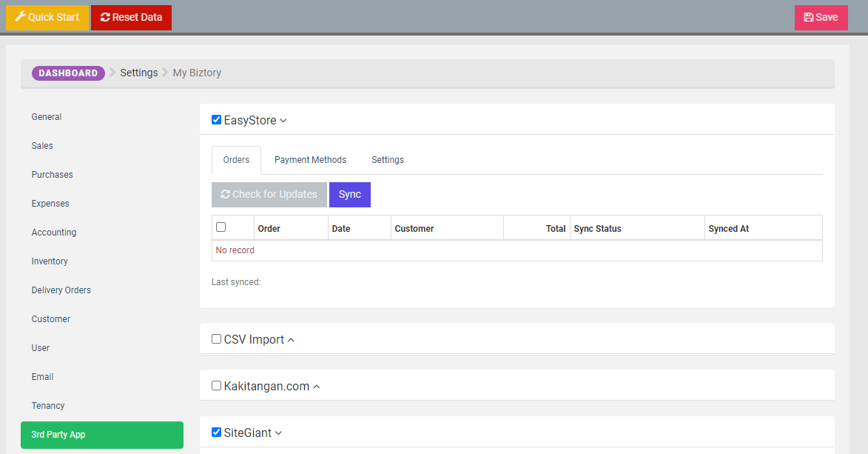This screenshot has height=454, width=868.
Task: Switch to the Payment Methods tab
Action: click(x=310, y=160)
